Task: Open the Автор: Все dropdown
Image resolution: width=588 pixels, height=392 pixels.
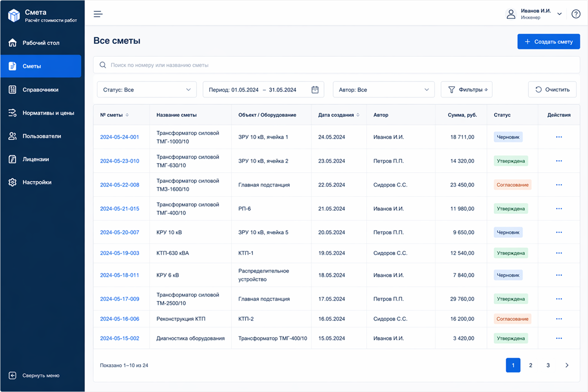Action: 383,90
